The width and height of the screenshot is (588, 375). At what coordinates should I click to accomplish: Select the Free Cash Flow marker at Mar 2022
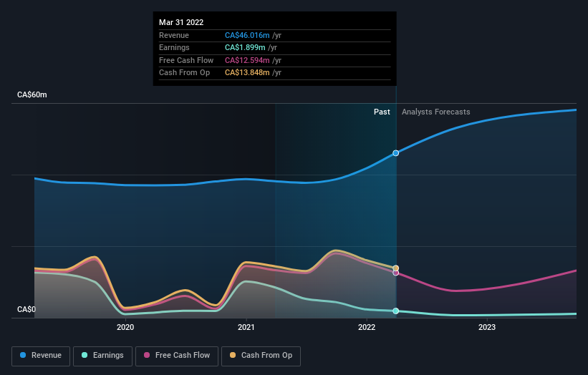(395, 273)
